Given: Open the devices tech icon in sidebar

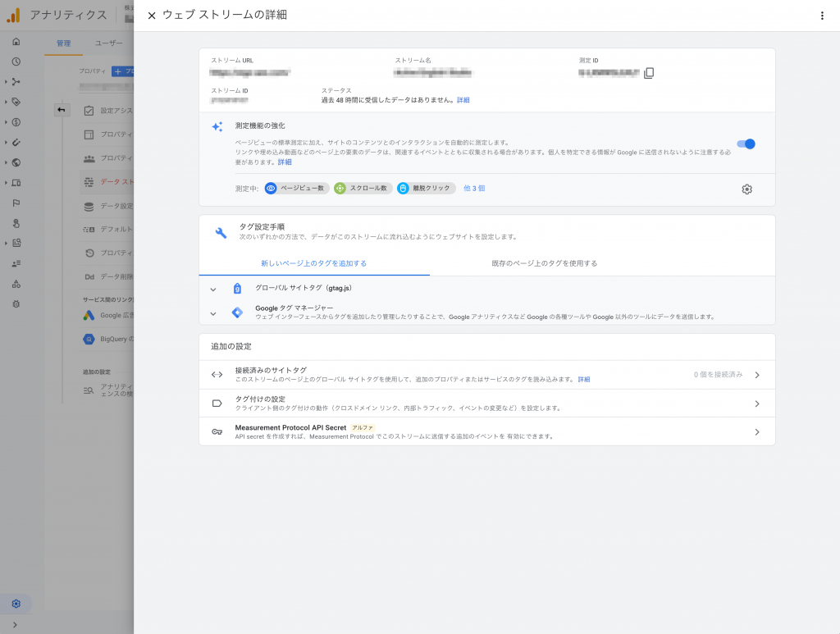Looking at the screenshot, I should (x=16, y=183).
